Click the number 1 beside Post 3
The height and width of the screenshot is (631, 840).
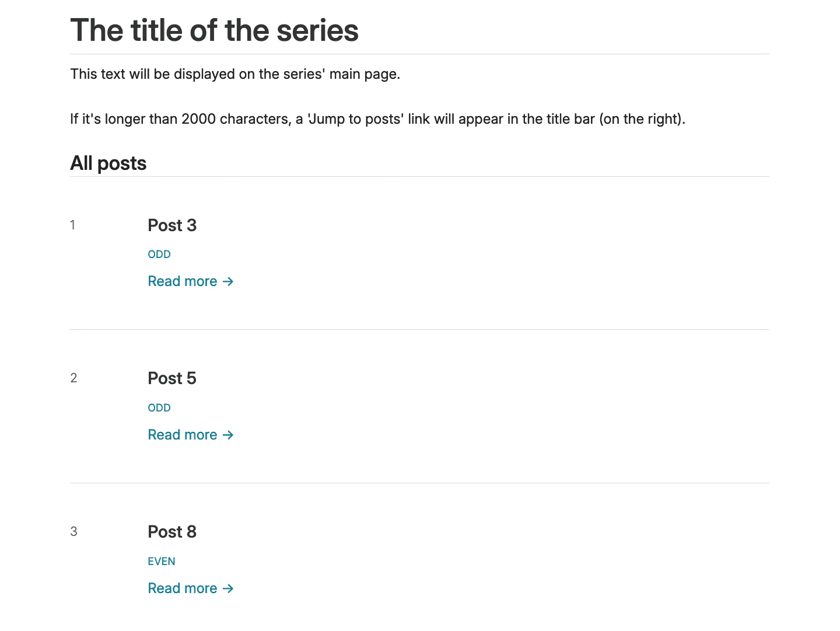pyautogui.click(x=72, y=225)
